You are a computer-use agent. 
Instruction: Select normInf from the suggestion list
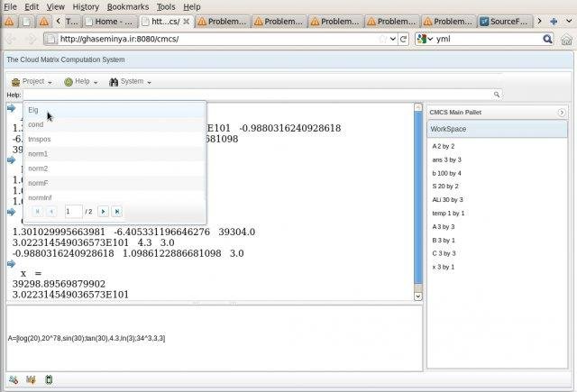point(114,197)
